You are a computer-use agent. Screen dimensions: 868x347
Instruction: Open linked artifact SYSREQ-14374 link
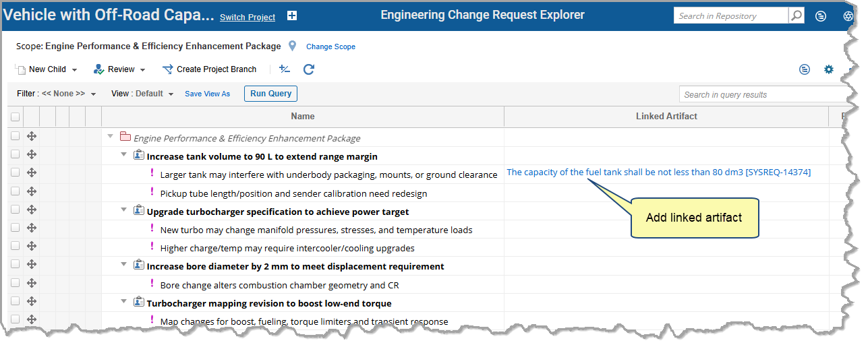pyautogui.click(x=658, y=172)
